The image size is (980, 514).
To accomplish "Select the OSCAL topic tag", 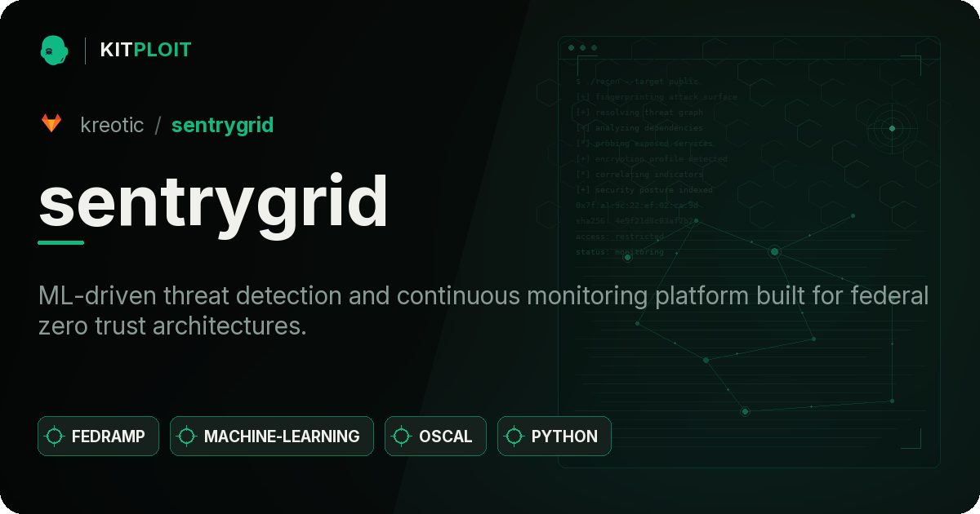I will (x=435, y=436).
